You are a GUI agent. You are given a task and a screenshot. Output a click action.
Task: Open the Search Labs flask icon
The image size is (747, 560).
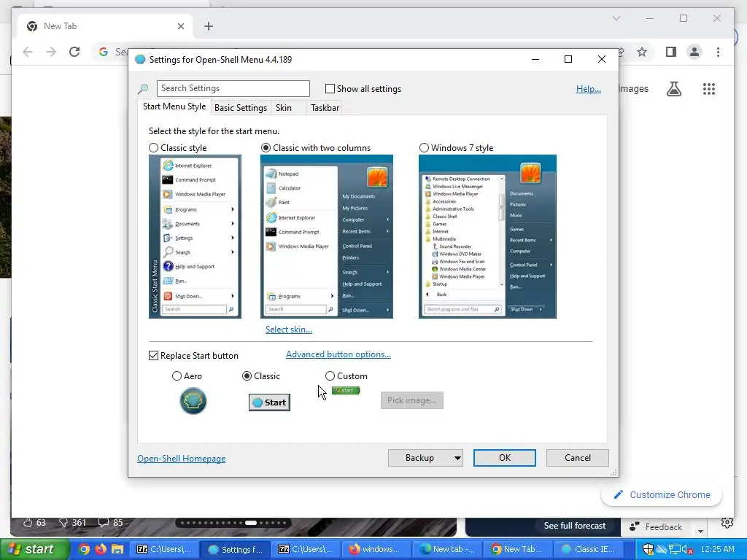click(x=673, y=88)
